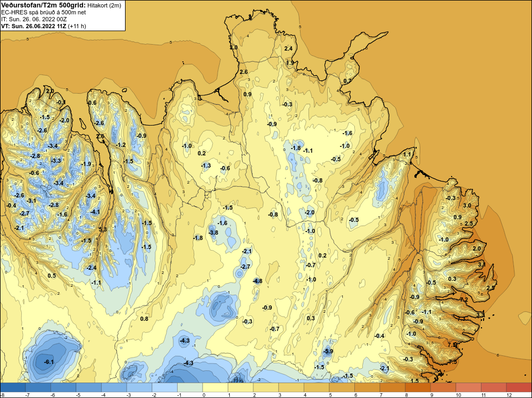This screenshot has width=532, height=398.
Task: Click the '11' legend scale label
Action: click(483, 395)
